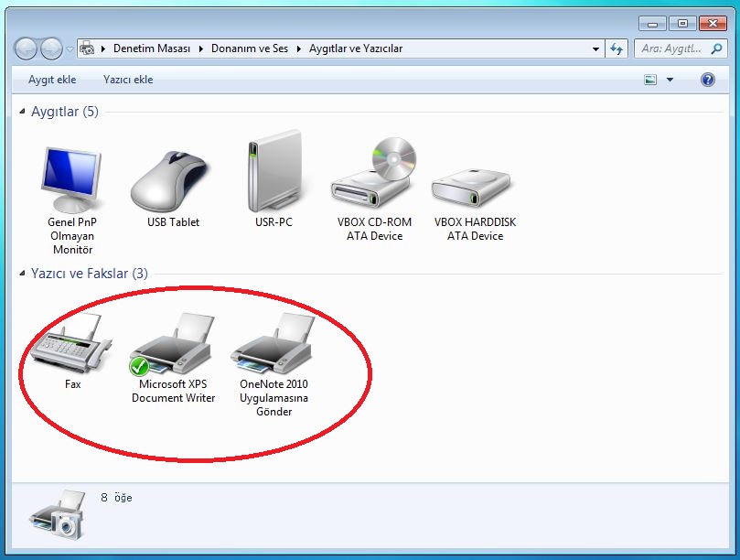Expand the arrow after Denetim Masası breadcrumb
Image resolution: width=740 pixels, height=560 pixels.
(x=201, y=48)
